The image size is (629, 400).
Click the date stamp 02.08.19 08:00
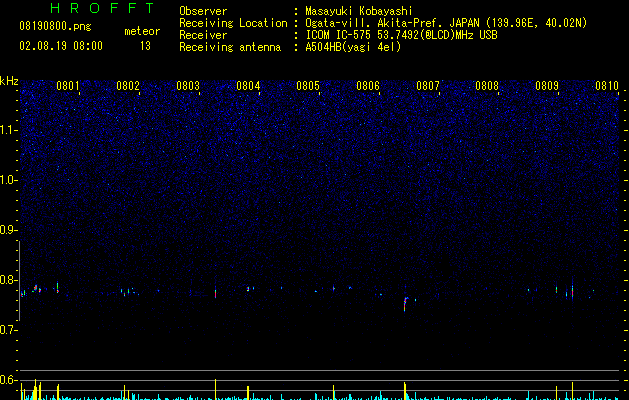click(x=61, y=46)
